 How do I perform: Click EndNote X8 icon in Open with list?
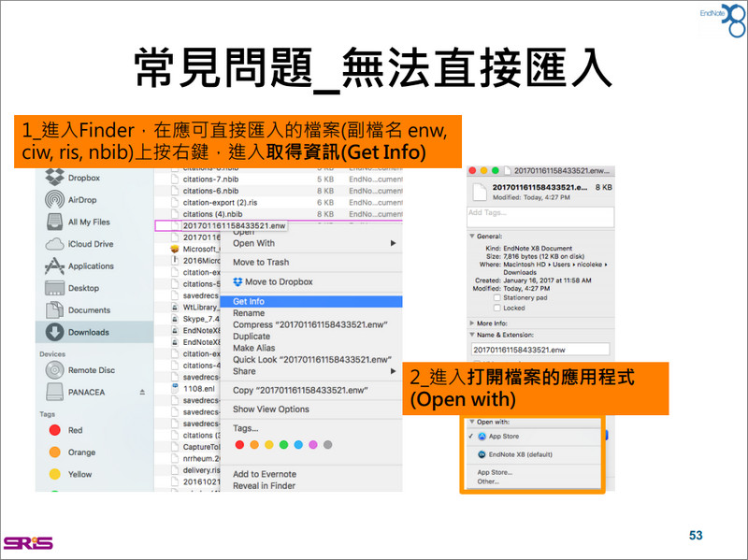point(482,454)
